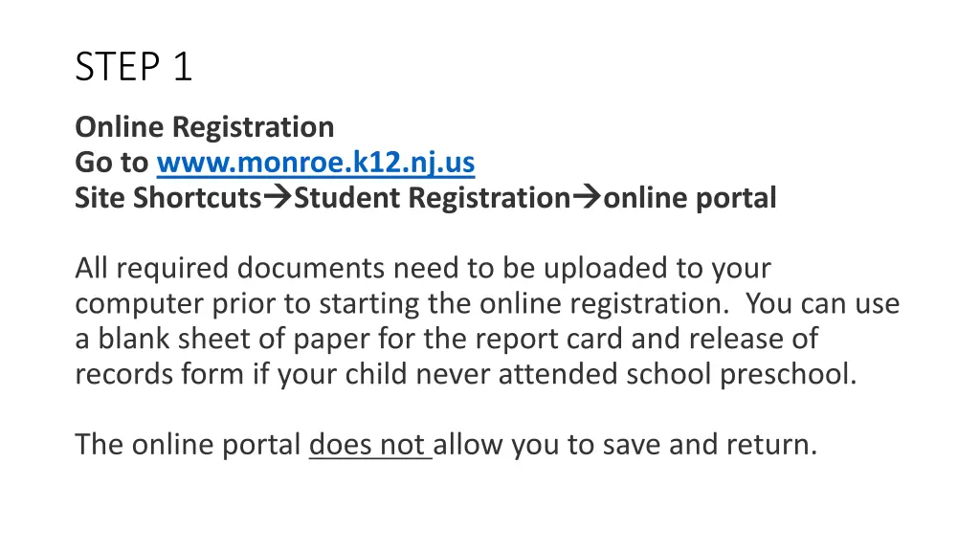Click the digit 1 in the heading
Image resolution: width=980 pixels, height=551 pixels.
tap(183, 67)
